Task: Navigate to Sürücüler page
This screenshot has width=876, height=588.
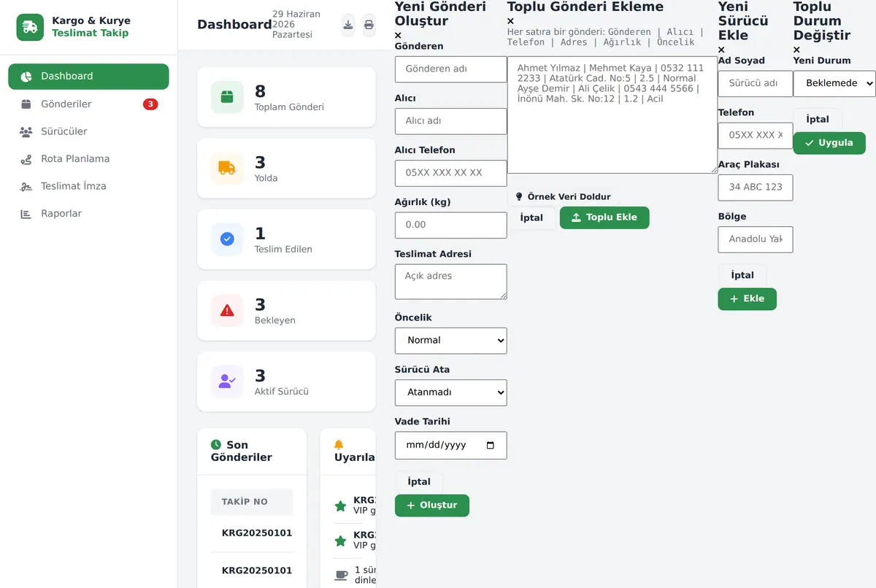Action: (88, 131)
